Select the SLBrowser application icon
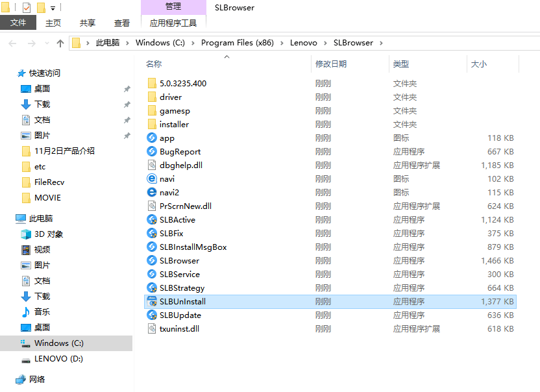The height and width of the screenshot is (392, 540). [151, 260]
